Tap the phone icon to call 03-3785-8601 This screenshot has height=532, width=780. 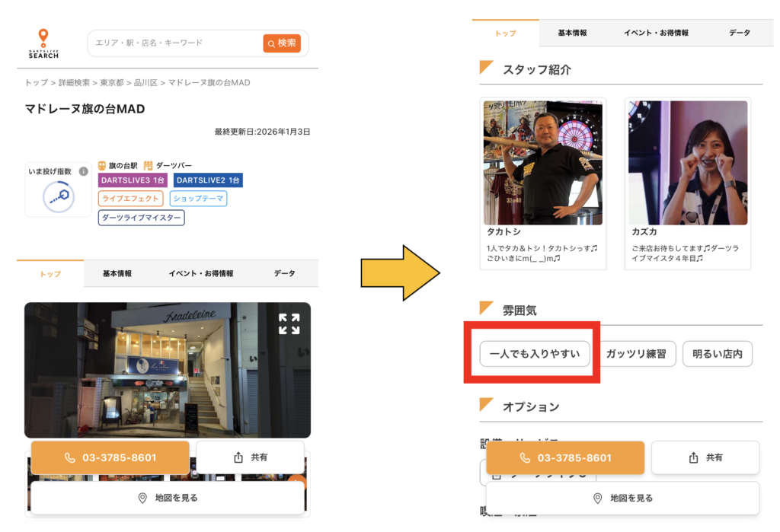pyautogui.click(x=69, y=457)
